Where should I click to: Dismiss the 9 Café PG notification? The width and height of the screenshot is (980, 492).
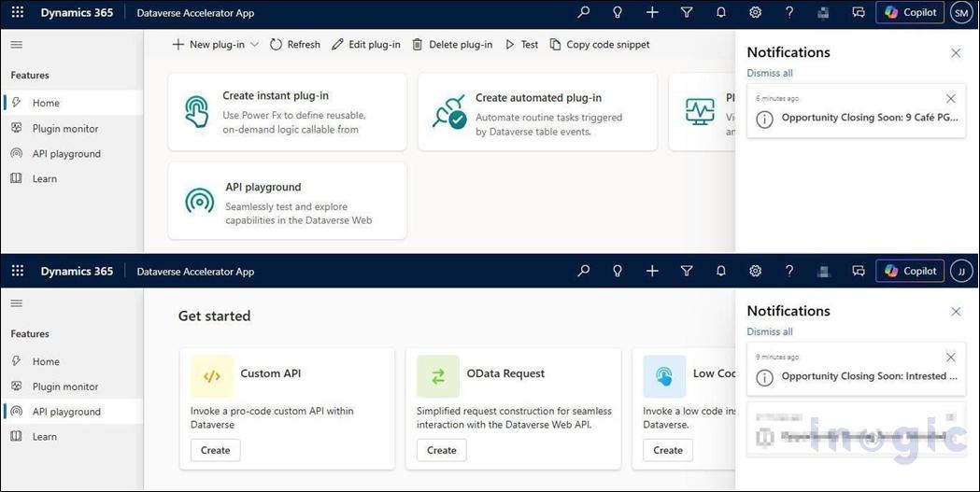pyautogui.click(x=951, y=99)
